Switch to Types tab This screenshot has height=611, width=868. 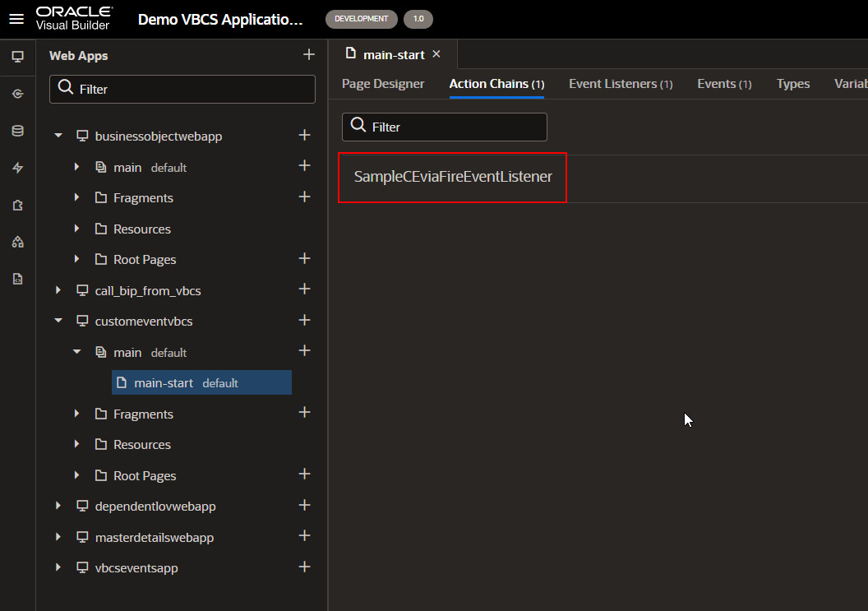click(792, 84)
